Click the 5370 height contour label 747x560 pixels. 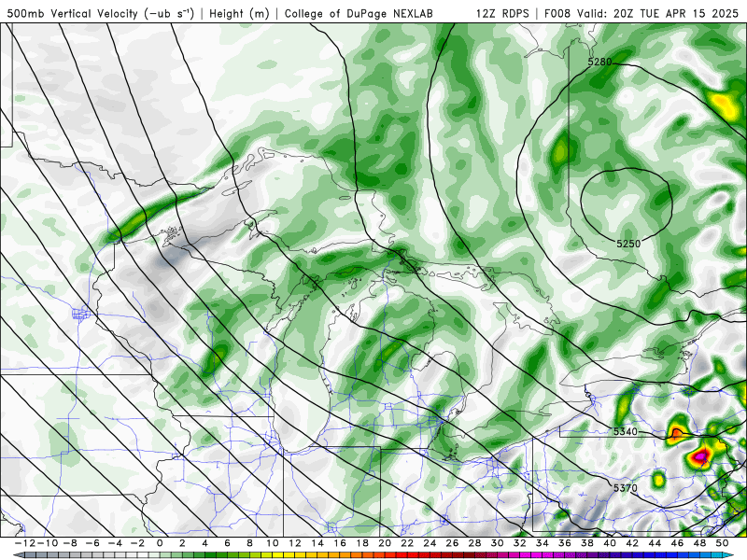[x=625, y=488]
